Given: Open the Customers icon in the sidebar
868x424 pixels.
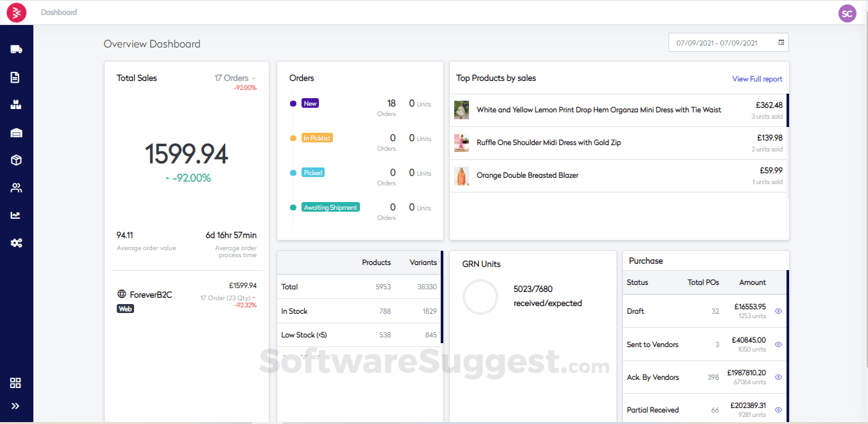Looking at the screenshot, I should [16, 187].
